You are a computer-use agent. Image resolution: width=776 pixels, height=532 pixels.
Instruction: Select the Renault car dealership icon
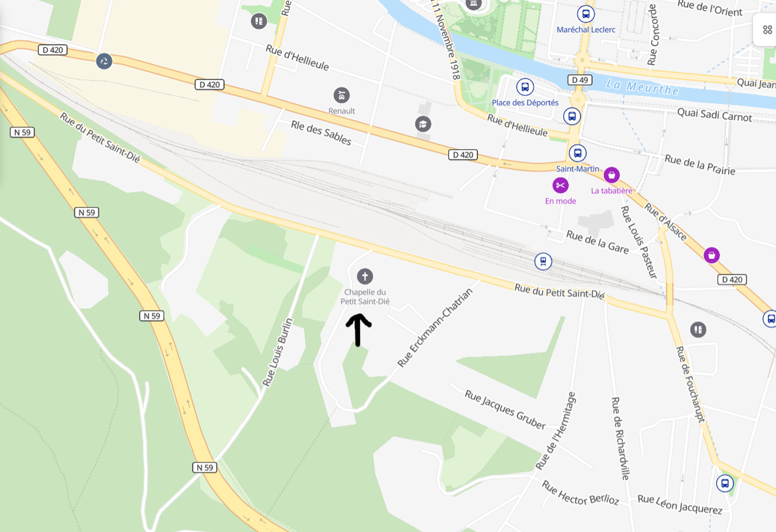pyautogui.click(x=342, y=95)
